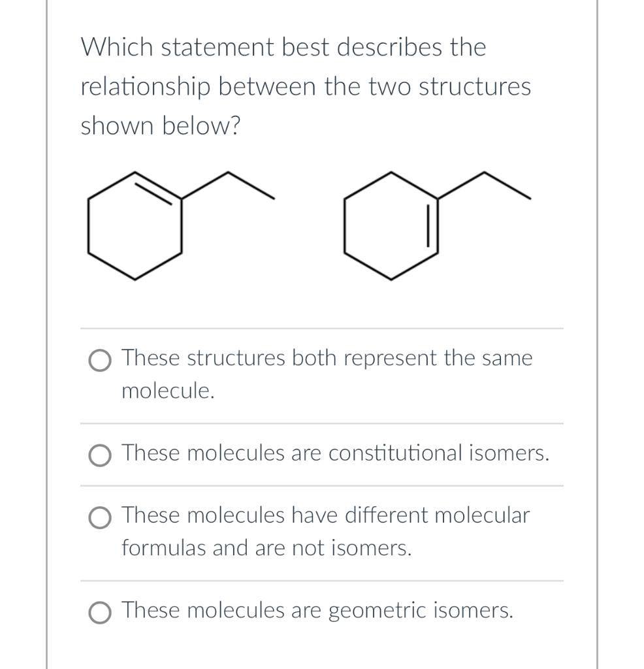Click the whitespace between the two structures
This screenshot has height=669, width=644.
(x=307, y=229)
